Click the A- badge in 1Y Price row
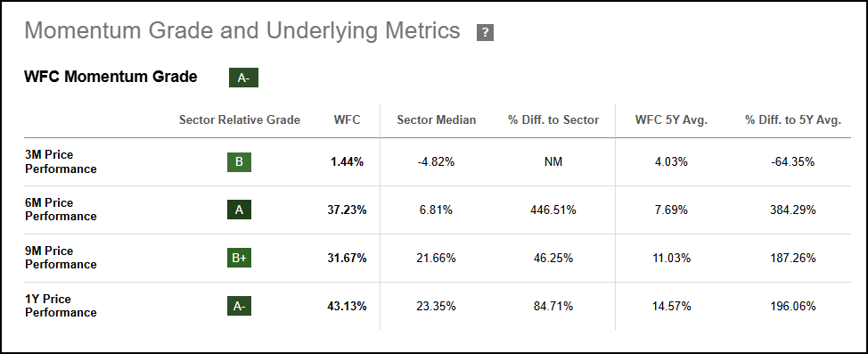868x354 pixels. point(239,306)
